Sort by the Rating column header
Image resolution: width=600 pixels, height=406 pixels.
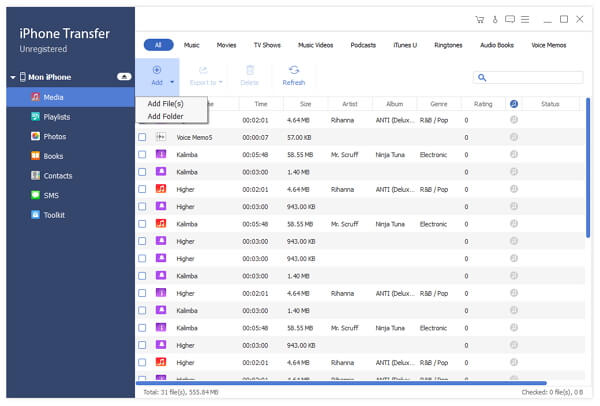pos(483,104)
